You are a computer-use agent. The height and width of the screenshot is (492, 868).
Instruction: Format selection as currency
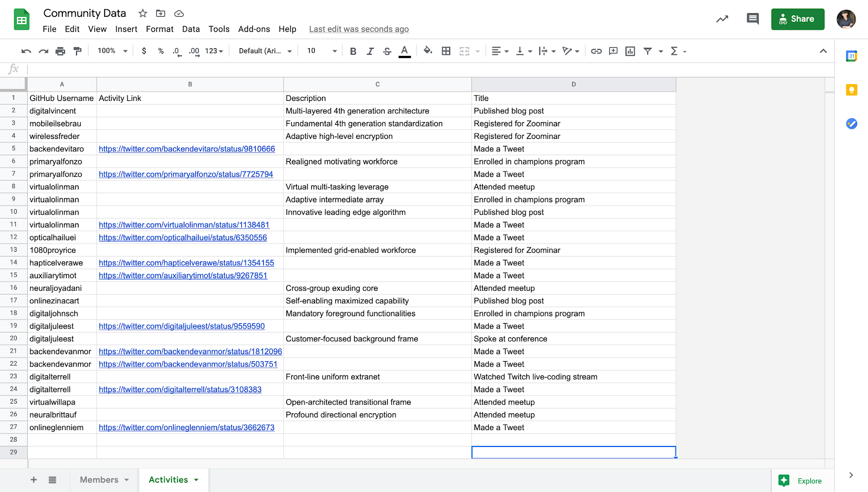[144, 50]
